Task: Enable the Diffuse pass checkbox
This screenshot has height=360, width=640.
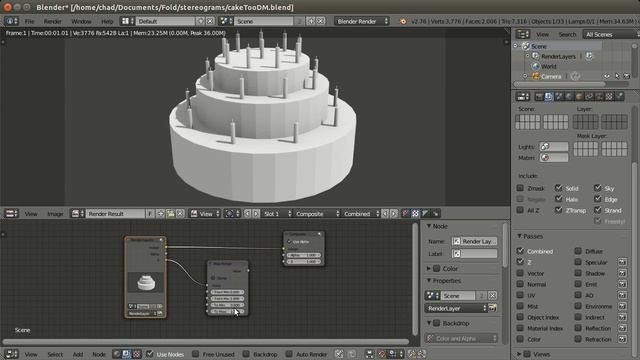Action: [578, 251]
